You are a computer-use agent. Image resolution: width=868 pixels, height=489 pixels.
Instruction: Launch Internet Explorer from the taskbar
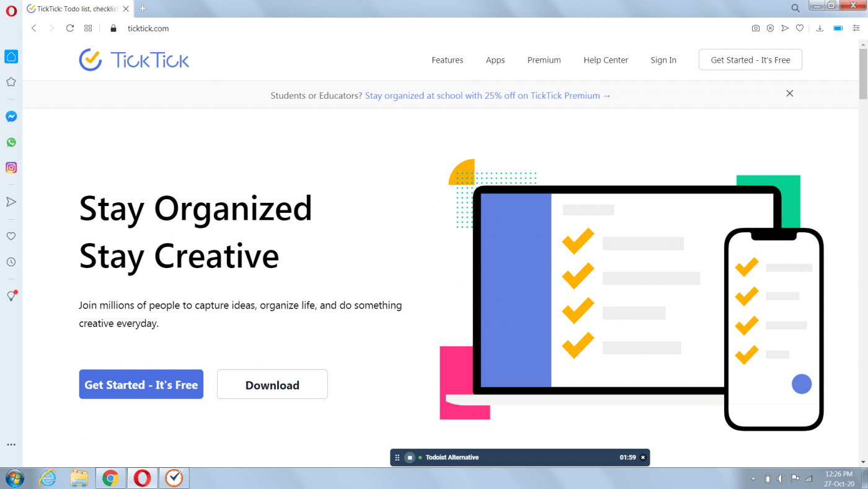click(47, 478)
